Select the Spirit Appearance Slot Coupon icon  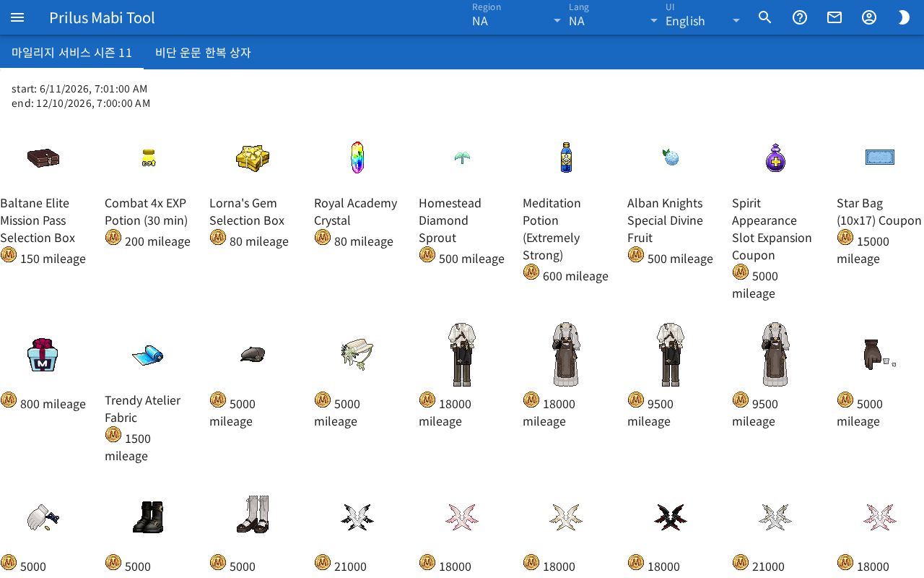775,158
